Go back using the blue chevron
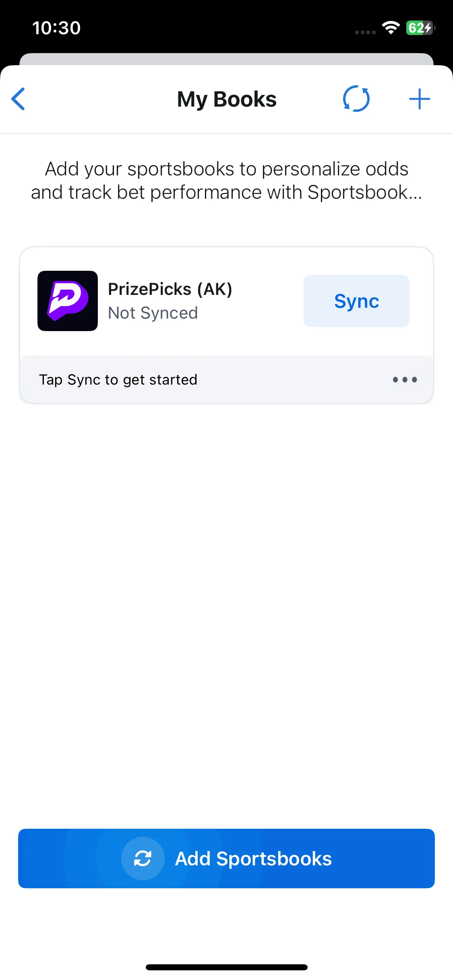Image resolution: width=453 pixels, height=980 pixels. pyautogui.click(x=18, y=99)
